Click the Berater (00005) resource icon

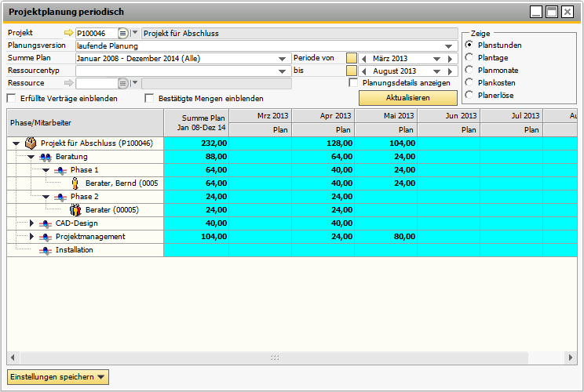[75, 210]
